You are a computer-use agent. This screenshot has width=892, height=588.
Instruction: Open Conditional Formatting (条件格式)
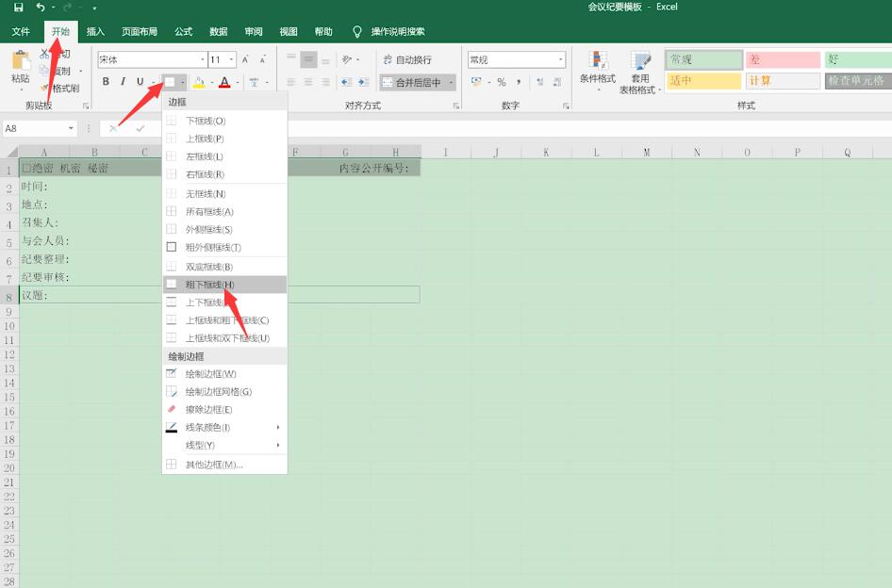tap(597, 72)
